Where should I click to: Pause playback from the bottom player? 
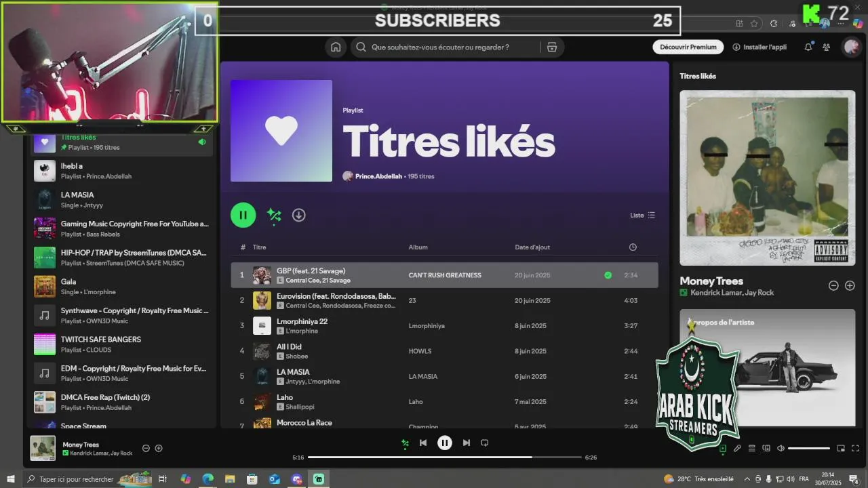point(445,443)
